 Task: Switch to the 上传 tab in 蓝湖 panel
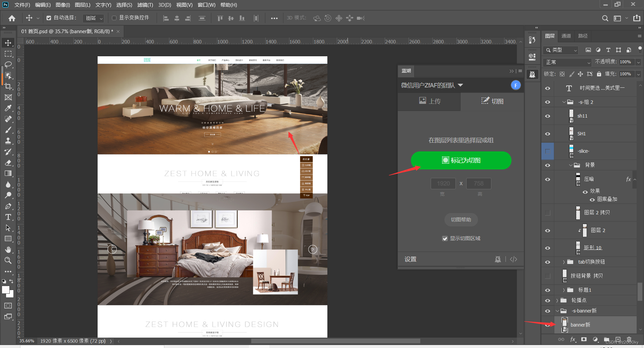(429, 101)
